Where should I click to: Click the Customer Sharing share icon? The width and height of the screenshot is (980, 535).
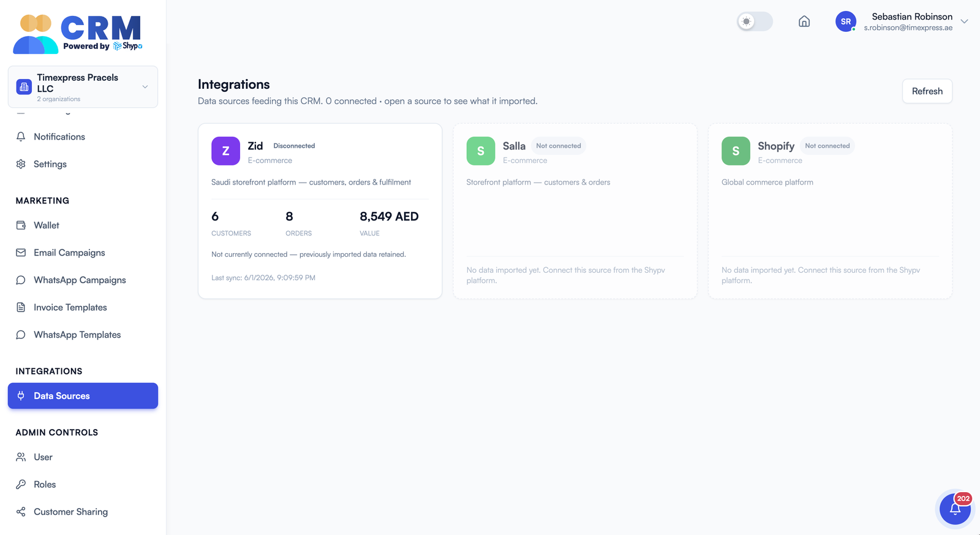pos(21,512)
